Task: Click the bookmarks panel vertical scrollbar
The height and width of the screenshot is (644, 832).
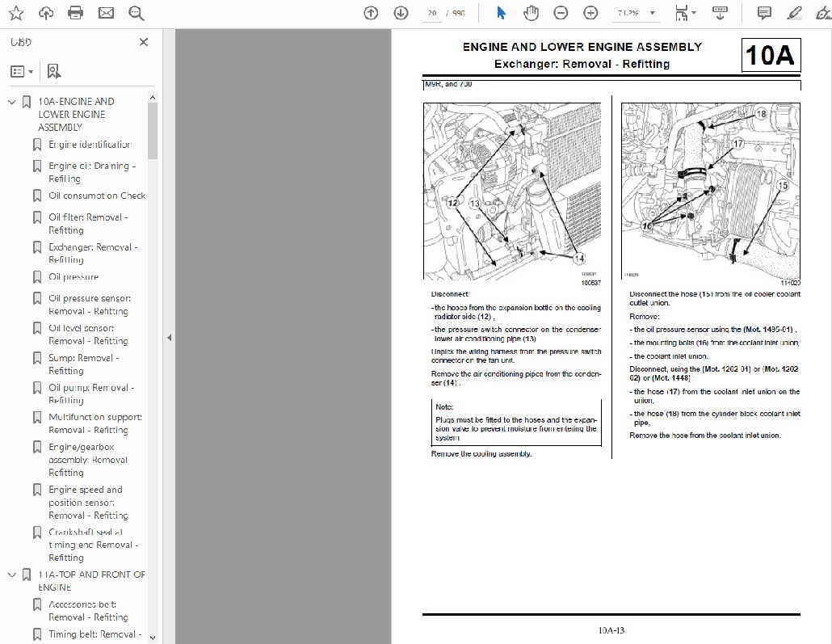Action: [x=153, y=129]
